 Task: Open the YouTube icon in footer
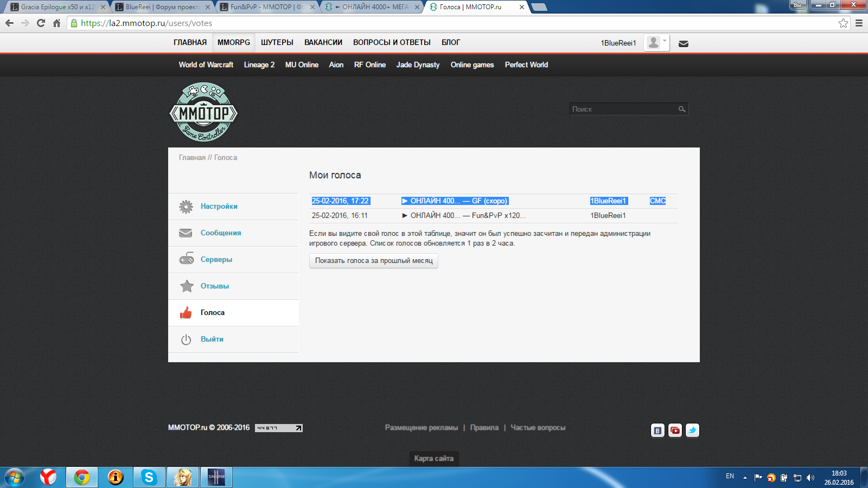675,431
